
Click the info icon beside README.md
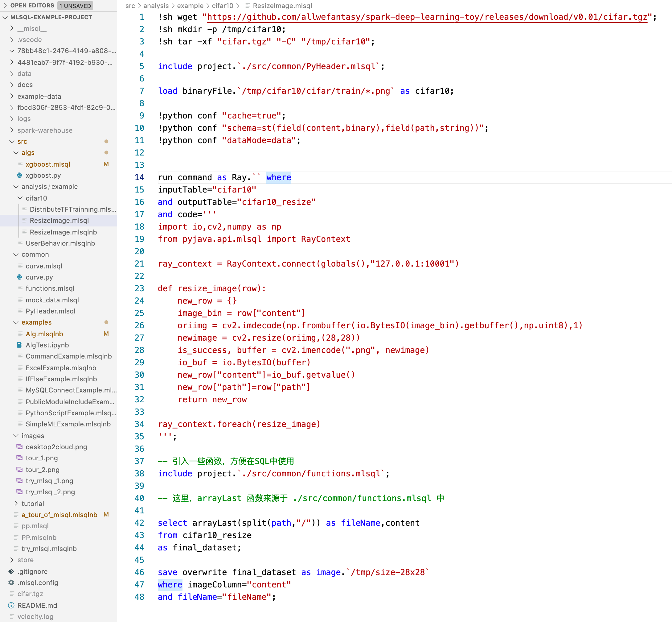tap(11, 606)
